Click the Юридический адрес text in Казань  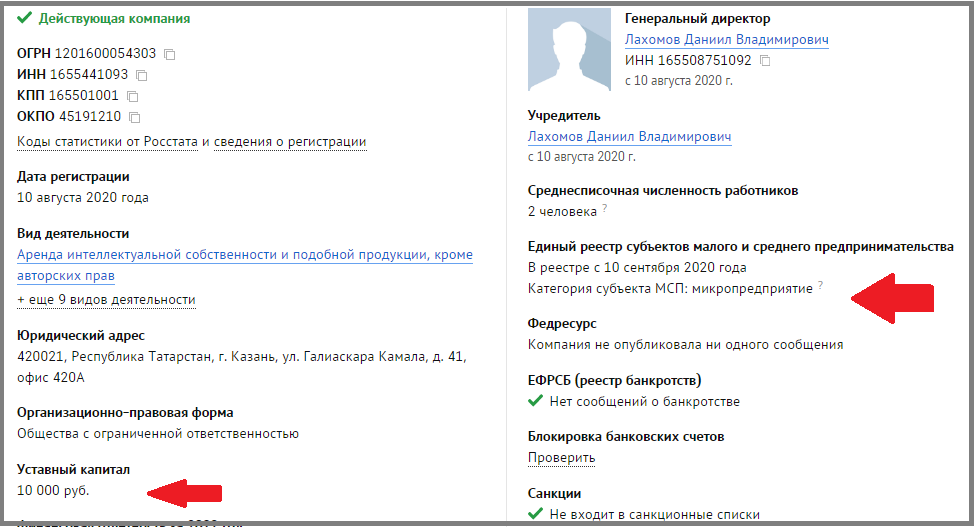coord(241,357)
